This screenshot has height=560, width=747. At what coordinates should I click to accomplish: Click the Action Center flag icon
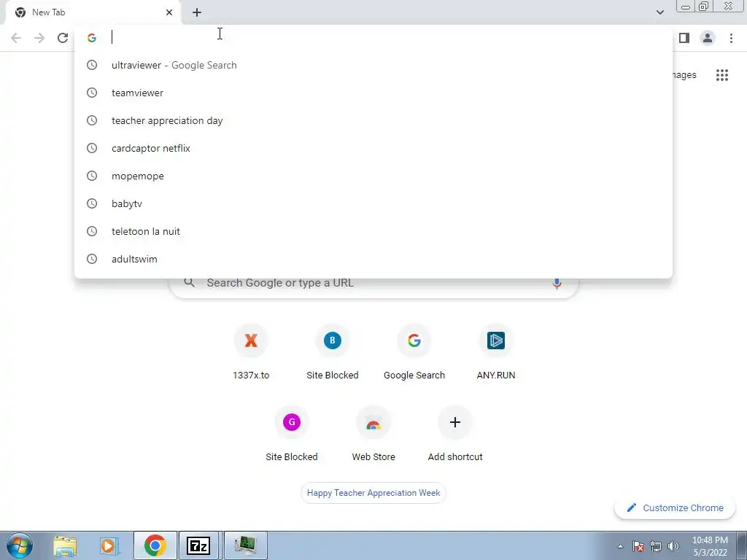pyautogui.click(x=638, y=546)
